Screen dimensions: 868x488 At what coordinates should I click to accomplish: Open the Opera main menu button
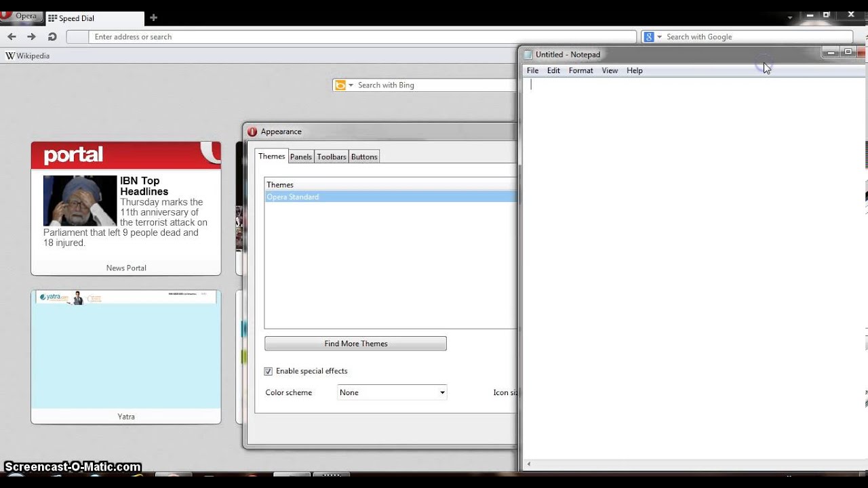[x=20, y=16]
